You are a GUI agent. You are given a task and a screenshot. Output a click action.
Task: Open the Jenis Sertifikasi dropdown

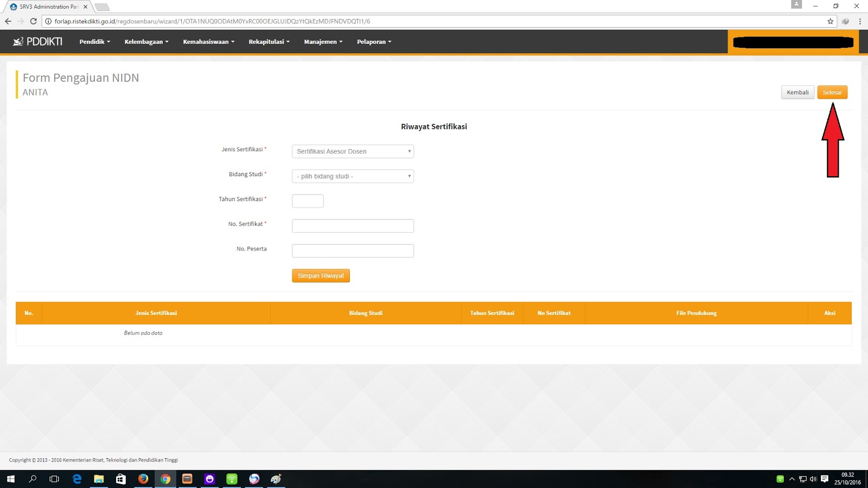tap(353, 151)
